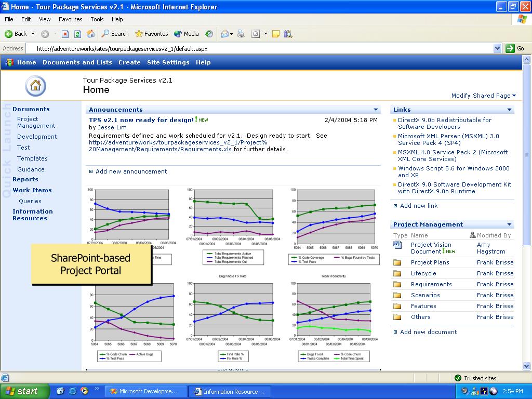Viewport: 532px width, 399px height.
Task: Open the Development documents quick launch link
Action: tap(37, 137)
